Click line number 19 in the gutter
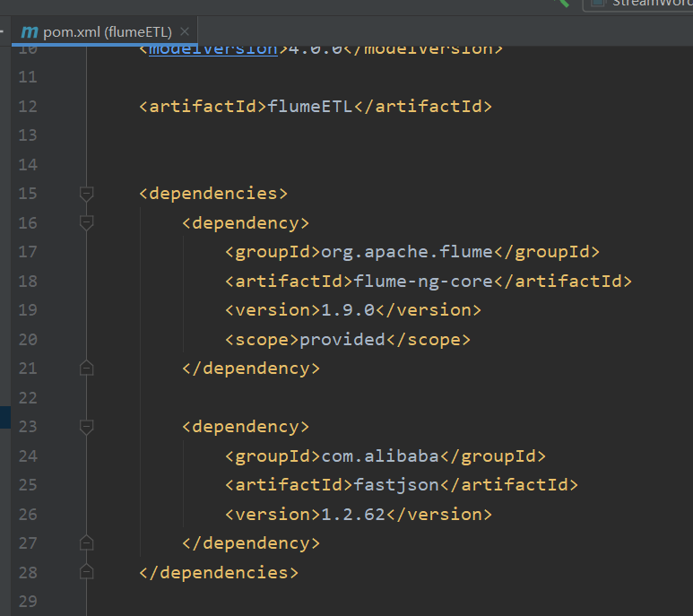Viewport: 693px width, 616px height. pyautogui.click(x=28, y=310)
